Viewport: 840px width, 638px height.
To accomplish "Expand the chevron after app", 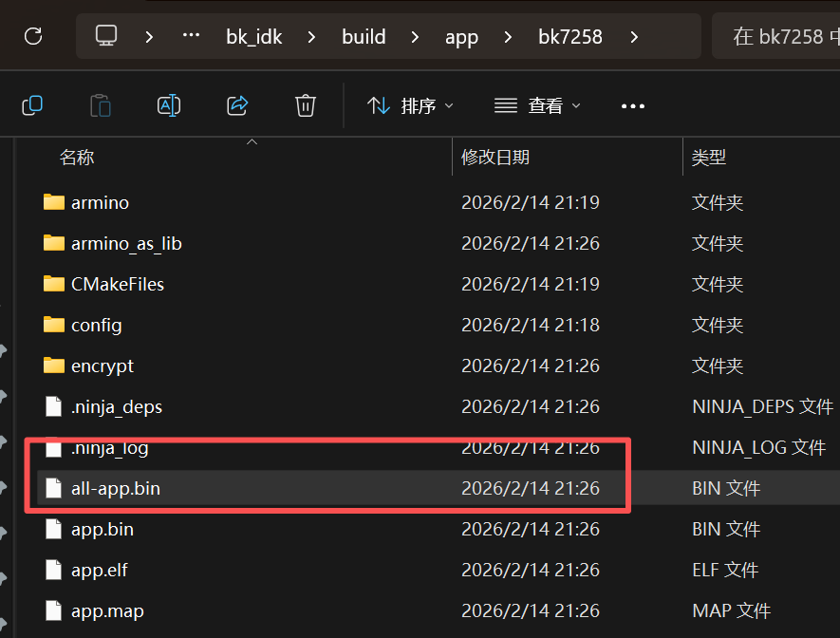I will pos(508,37).
